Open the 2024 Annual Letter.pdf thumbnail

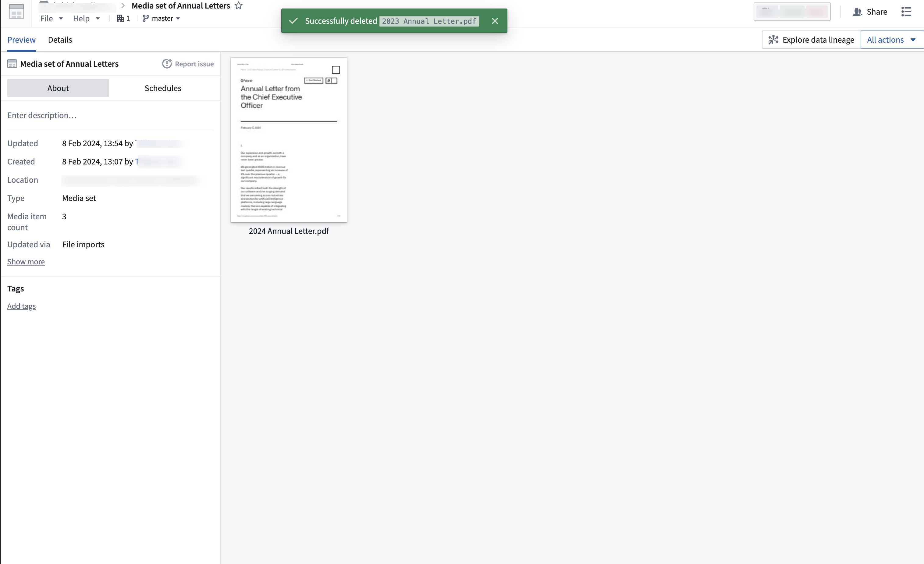tap(288, 140)
